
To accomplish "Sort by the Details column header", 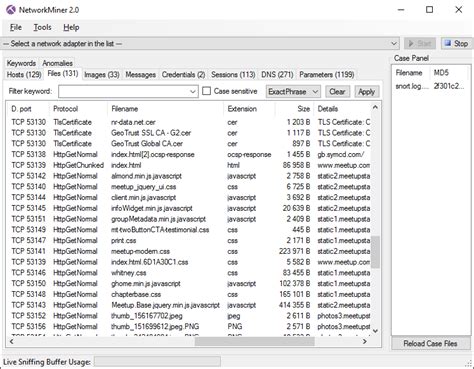I will click(x=342, y=109).
